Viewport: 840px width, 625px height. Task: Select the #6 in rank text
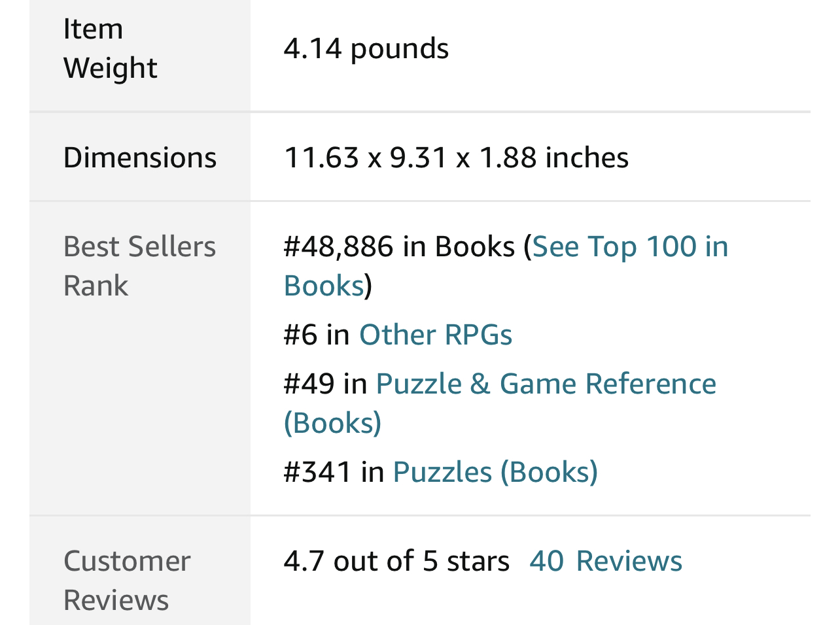click(x=317, y=335)
